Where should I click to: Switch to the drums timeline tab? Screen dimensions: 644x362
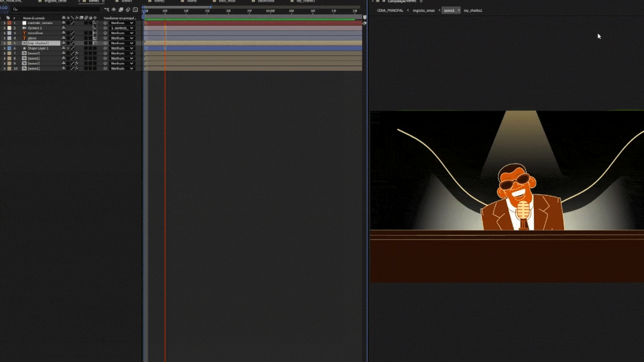pos(192,1)
